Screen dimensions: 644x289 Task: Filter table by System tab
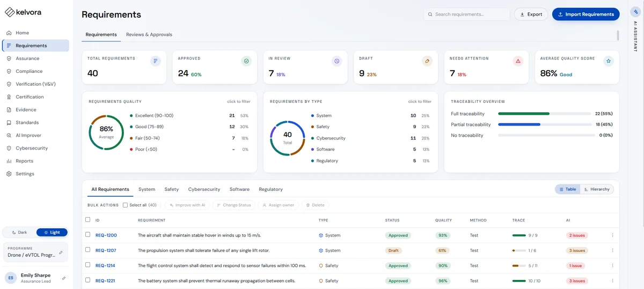point(147,189)
